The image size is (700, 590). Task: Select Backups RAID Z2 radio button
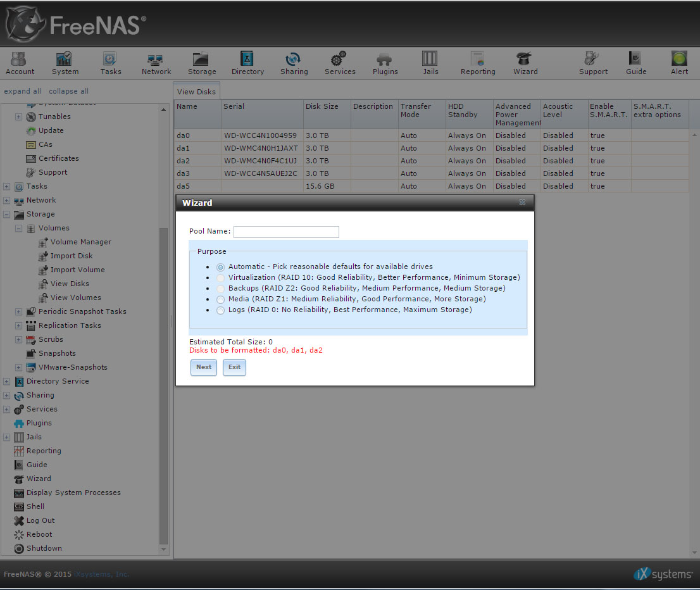(x=220, y=289)
